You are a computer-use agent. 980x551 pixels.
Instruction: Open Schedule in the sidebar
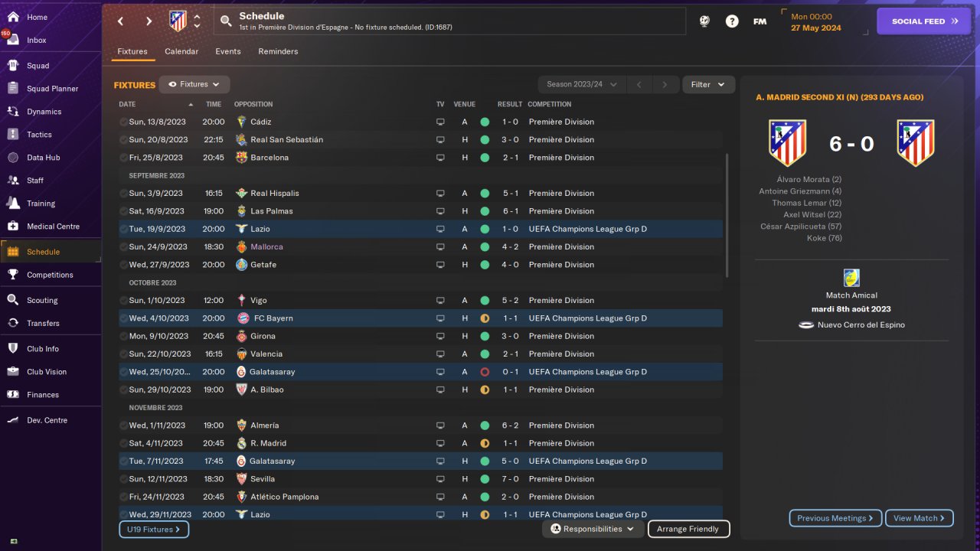(51, 252)
